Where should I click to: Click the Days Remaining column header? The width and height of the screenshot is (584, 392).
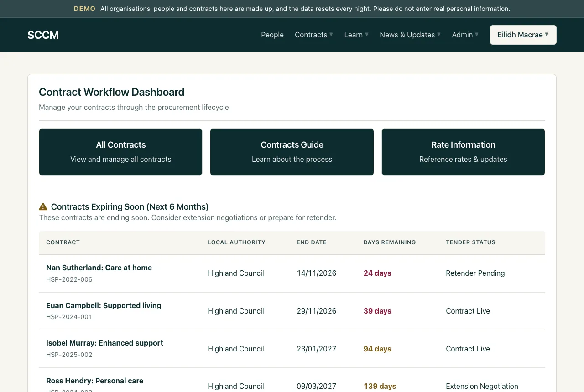tap(390, 242)
